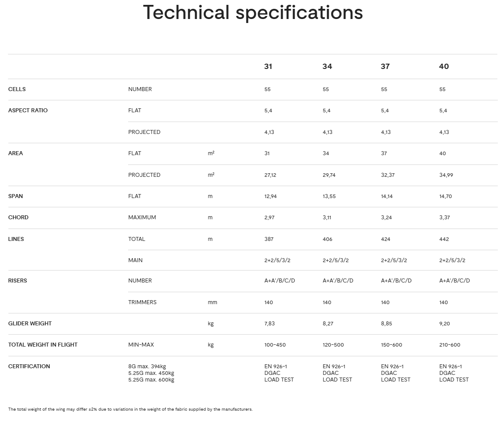Click the 7,83 glider weight value
The height and width of the screenshot is (435, 504).
click(269, 324)
